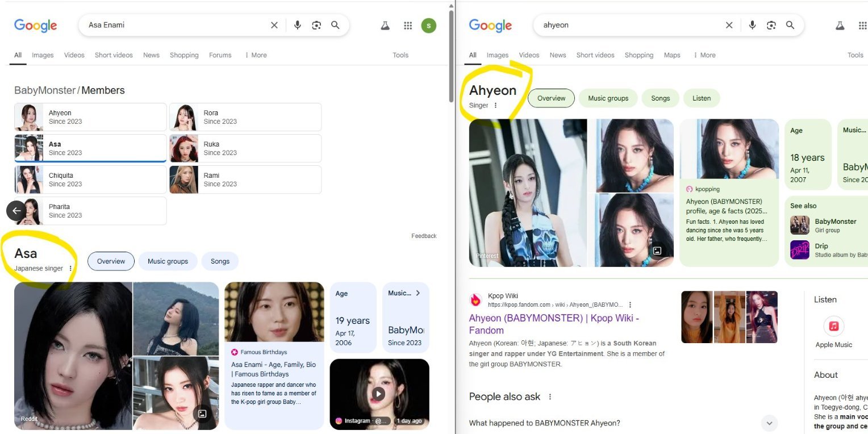Open 'Drip' studio album See also item
The image size is (868, 434).
coord(828,250)
